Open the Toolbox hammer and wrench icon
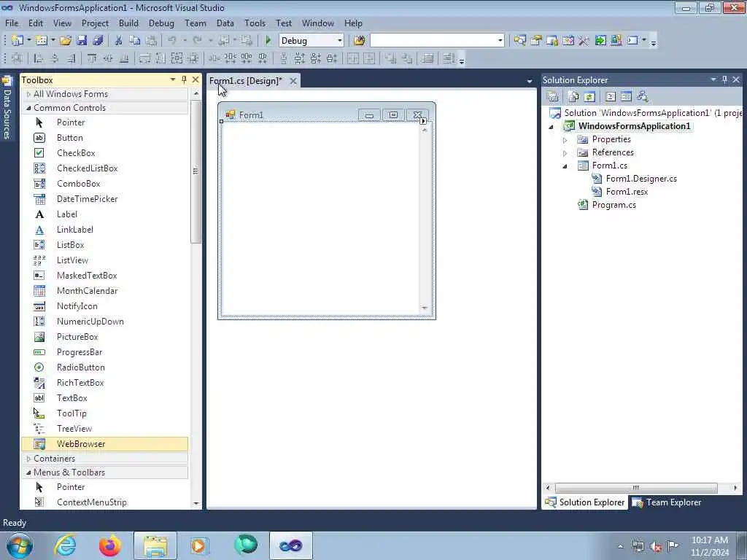Image resolution: width=747 pixels, height=560 pixels. (584, 41)
